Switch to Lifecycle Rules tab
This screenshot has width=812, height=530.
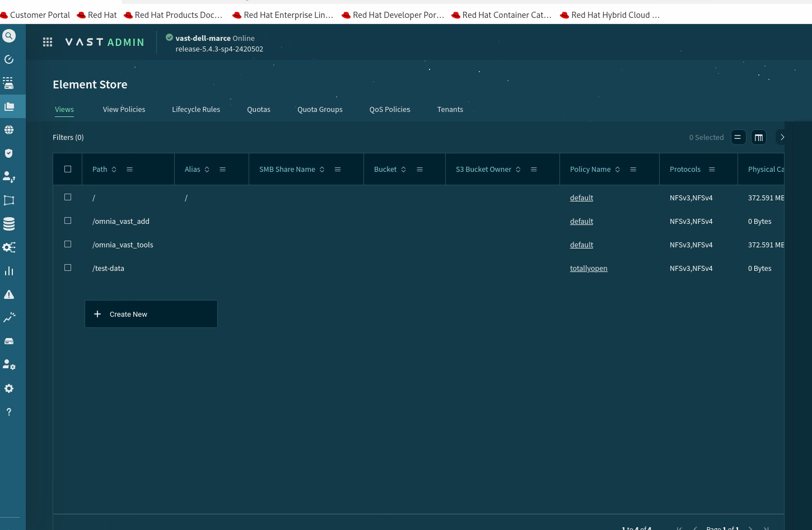click(196, 110)
